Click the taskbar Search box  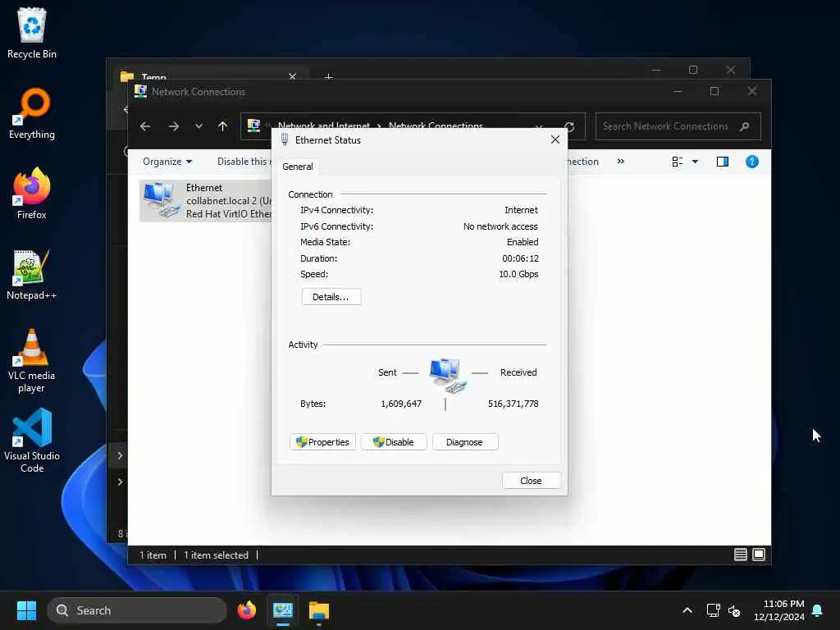pos(137,610)
